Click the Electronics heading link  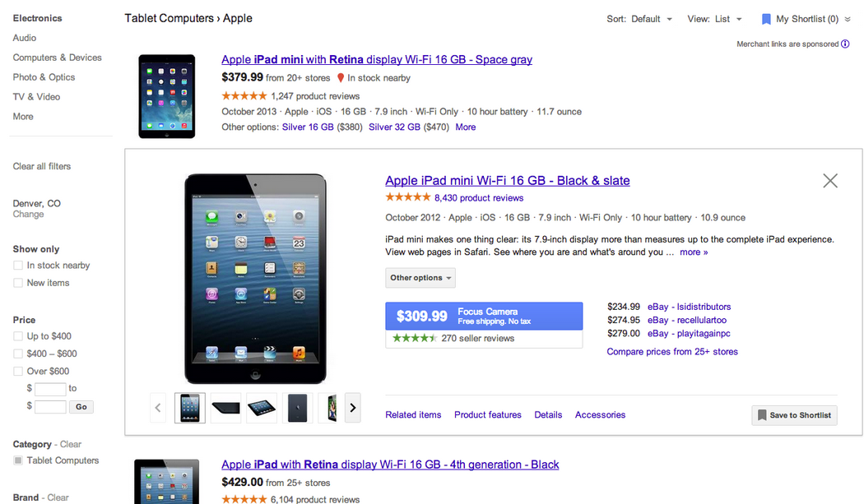38,18
